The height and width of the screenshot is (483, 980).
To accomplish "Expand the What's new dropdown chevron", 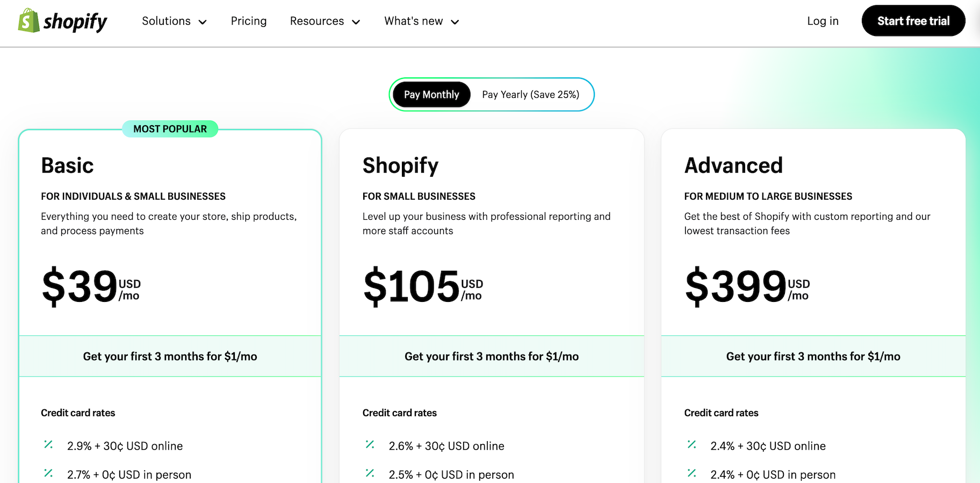I will pos(455,22).
